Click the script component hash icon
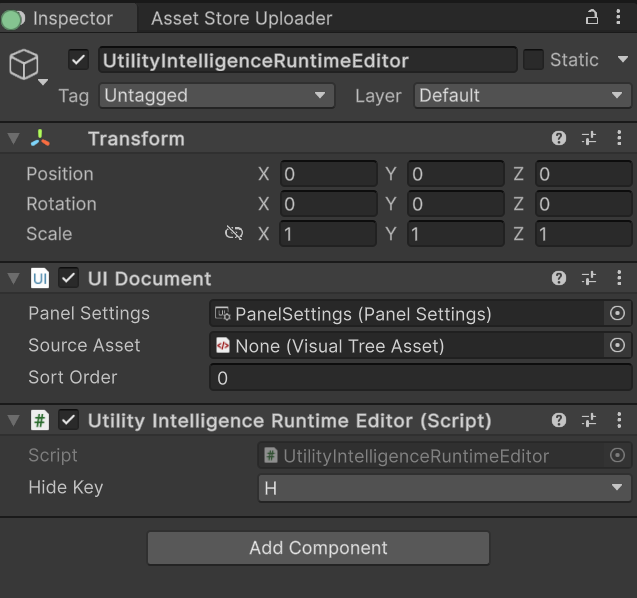The width and height of the screenshot is (637, 598). 40,420
